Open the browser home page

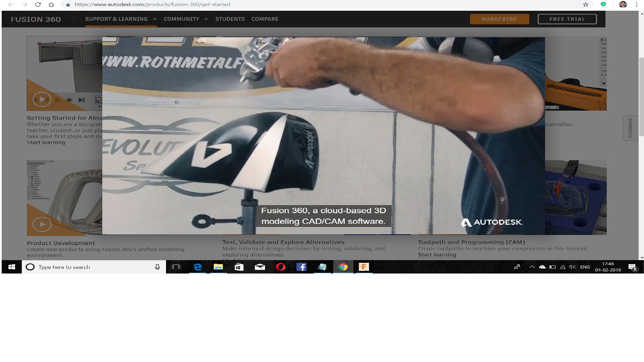point(51,4)
